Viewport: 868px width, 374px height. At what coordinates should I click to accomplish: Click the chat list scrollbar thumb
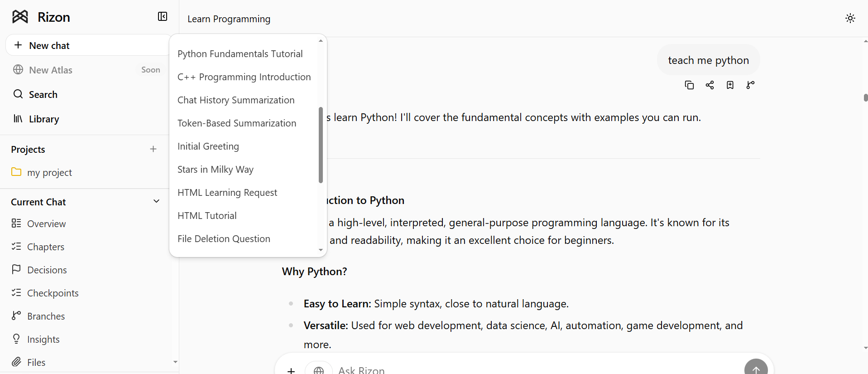pos(321,145)
